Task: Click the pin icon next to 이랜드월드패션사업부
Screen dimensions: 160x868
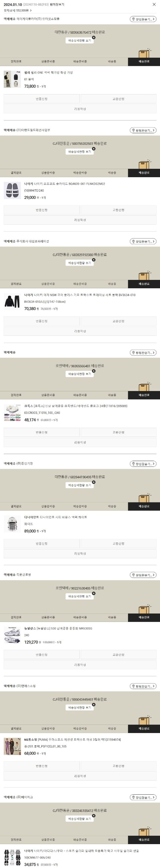Action: point(134,130)
